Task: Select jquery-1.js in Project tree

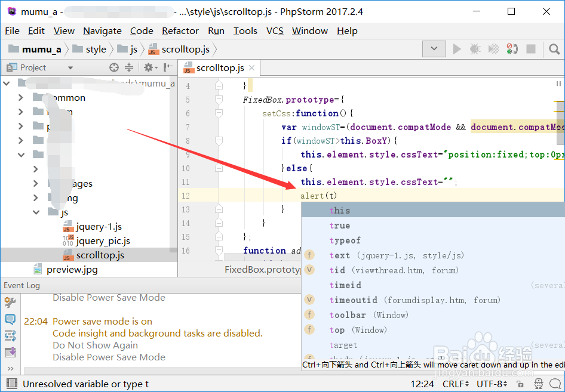Action: coord(93,227)
